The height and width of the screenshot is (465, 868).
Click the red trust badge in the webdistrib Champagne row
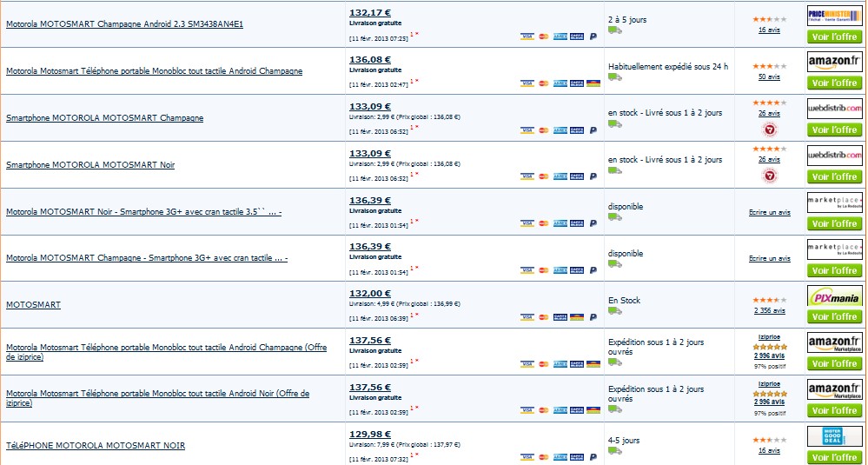pyautogui.click(x=770, y=130)
